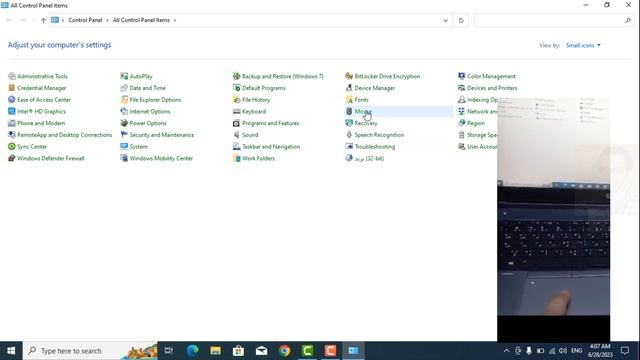Viewport: 640px width, 360px height.
Task: Click the Windows Start button
Action: point(11,351)
